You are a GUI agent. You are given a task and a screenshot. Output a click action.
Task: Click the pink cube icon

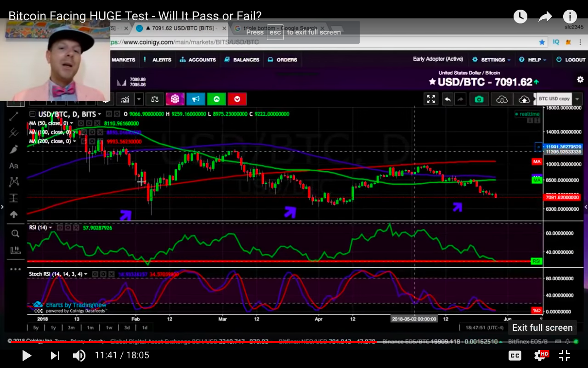175,99
